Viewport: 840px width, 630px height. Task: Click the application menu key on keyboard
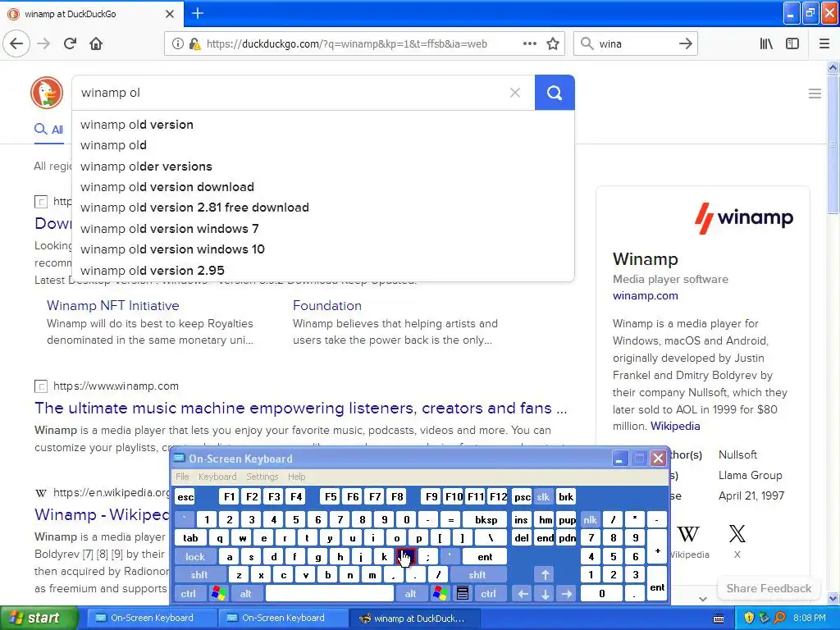463,594
